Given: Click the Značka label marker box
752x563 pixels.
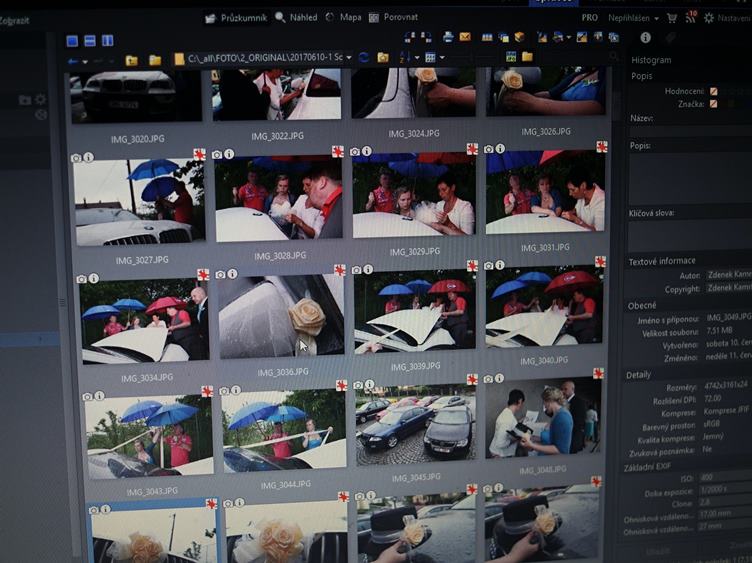Looking at the screenshot, I should pos(714,104).
